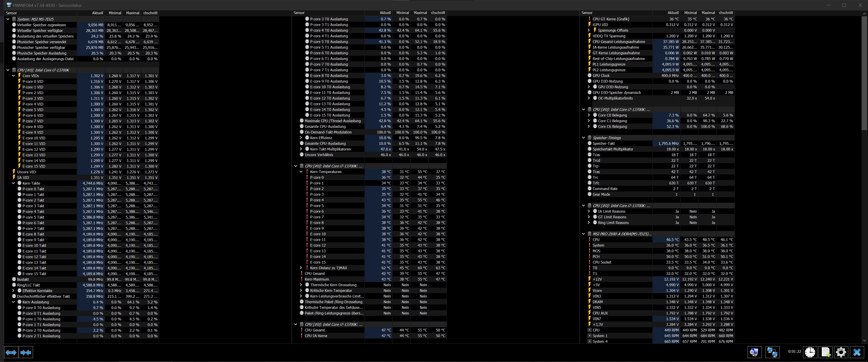
Task: Click the narrow-view inward arrows button
Action: coord(26,352)
